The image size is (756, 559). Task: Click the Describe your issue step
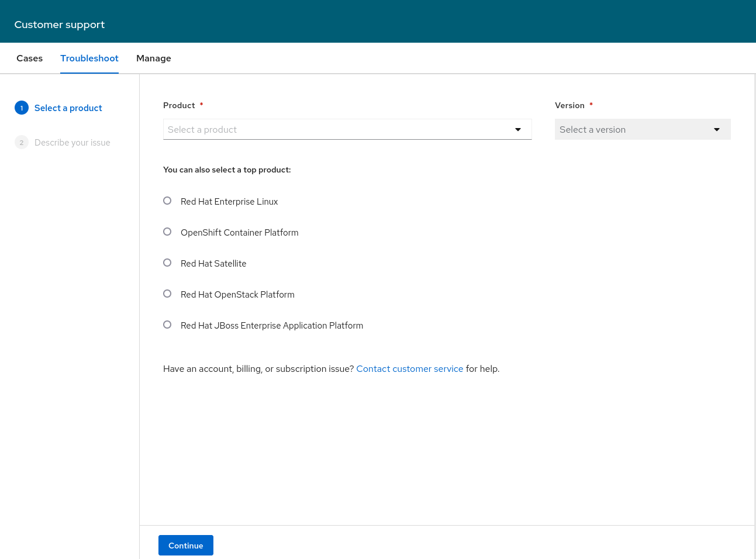73,143
